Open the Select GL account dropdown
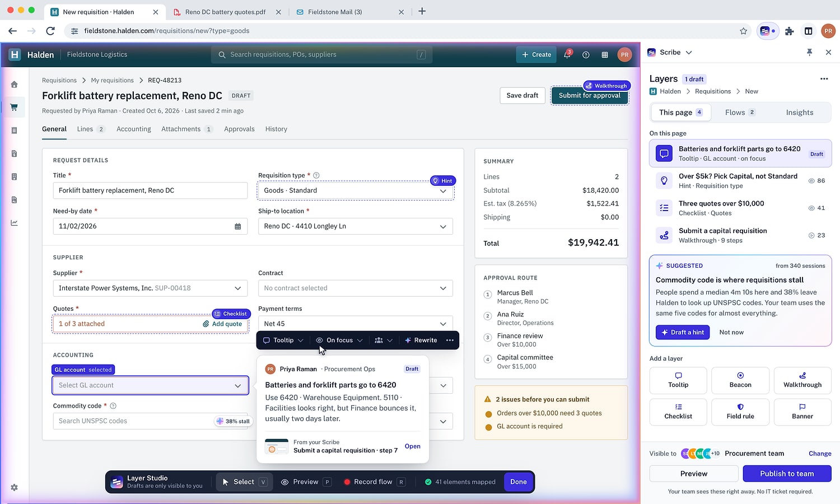The image size is (840, 504). click(150, 385)
